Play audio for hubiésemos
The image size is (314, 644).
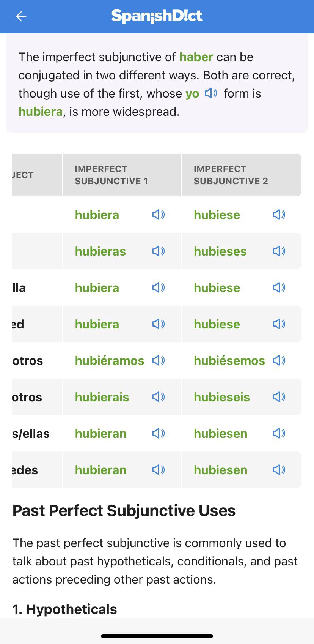click(x=279, y=360)
